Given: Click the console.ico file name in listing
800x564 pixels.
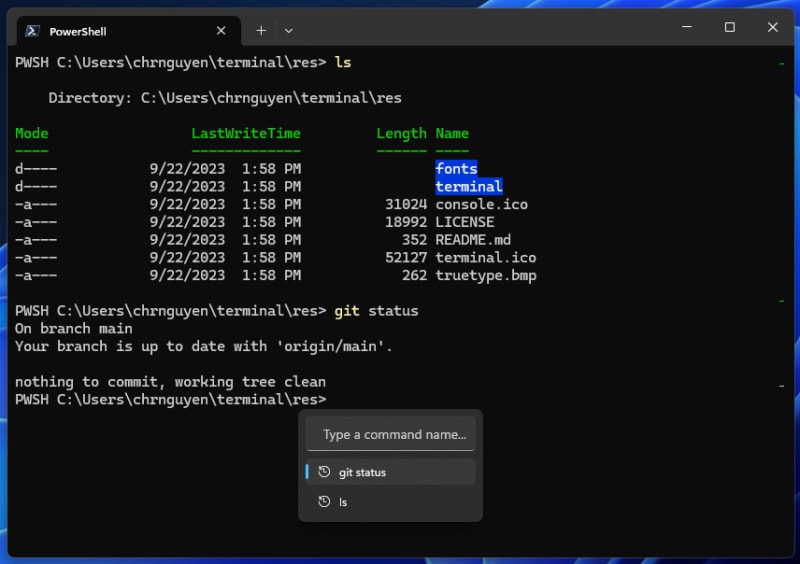Looking at the screenshot, I should [481, 204].
